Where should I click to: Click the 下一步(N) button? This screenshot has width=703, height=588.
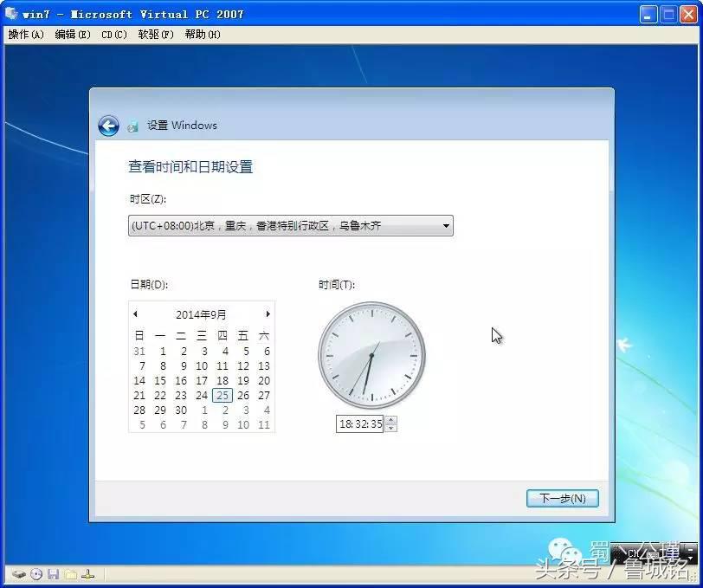tap(562, 498)
